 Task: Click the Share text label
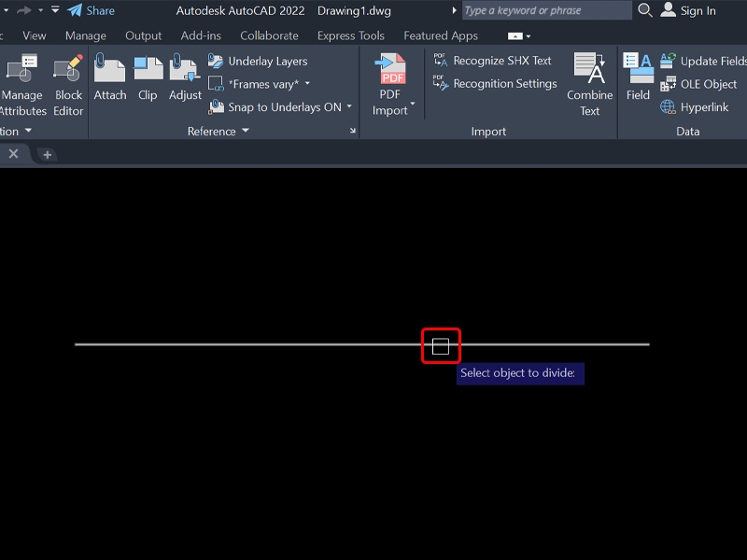(101, 10)
